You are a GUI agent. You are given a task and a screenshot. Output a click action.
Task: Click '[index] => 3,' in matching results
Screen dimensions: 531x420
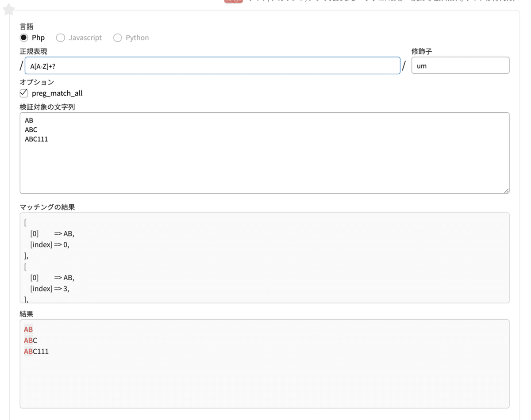50,288
